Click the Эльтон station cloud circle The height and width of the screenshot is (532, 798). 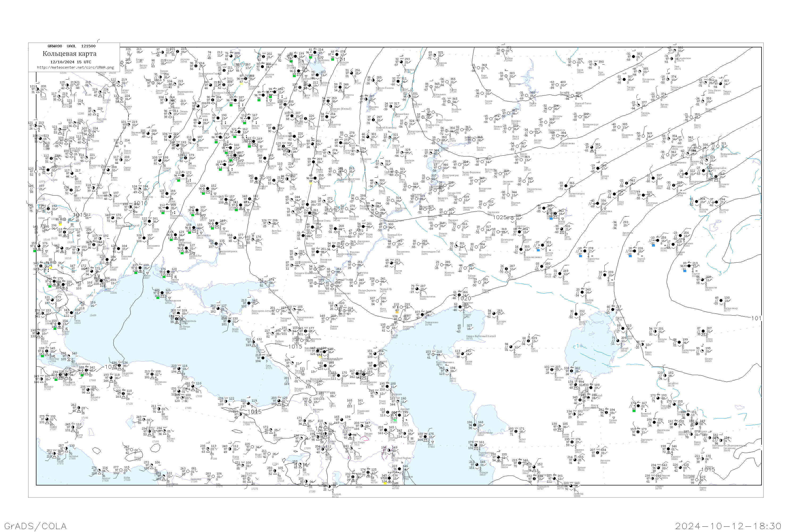(391, 263)
